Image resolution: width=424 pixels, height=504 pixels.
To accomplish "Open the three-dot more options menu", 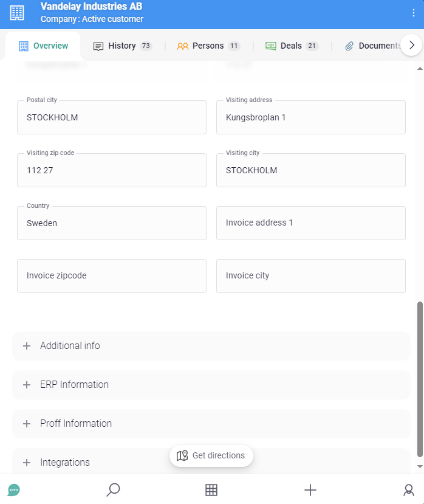I will point(414,13).
